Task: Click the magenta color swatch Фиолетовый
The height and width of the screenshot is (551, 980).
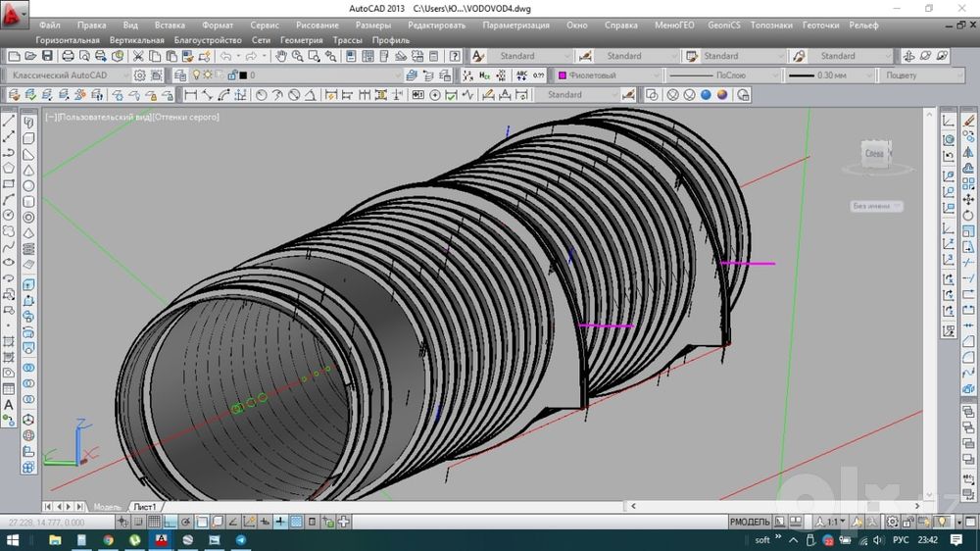Action: (x=563, y=75)
